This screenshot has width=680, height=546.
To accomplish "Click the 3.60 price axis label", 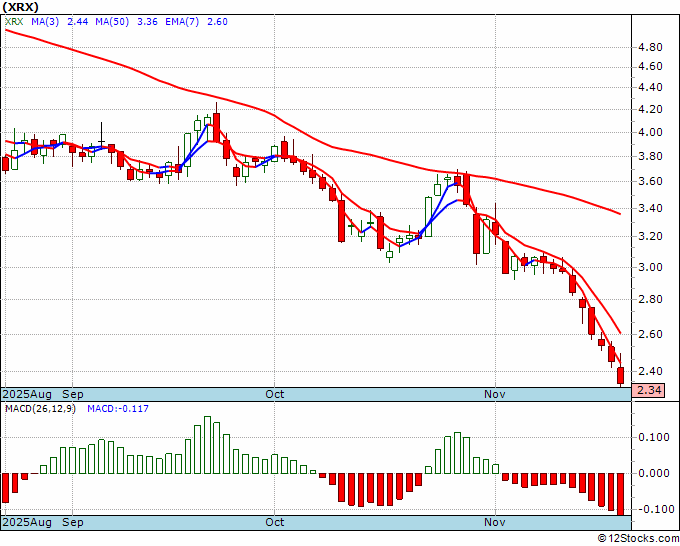I will tap(651, 181).
